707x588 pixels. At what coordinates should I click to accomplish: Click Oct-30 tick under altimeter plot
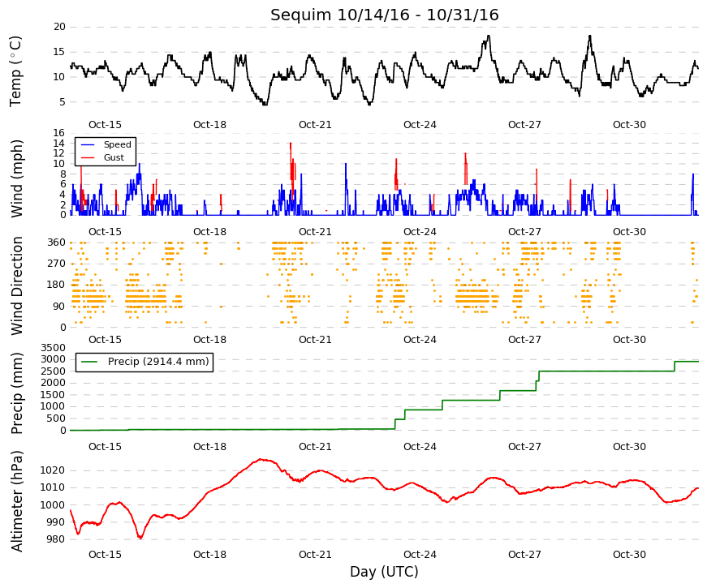(629, 554)
